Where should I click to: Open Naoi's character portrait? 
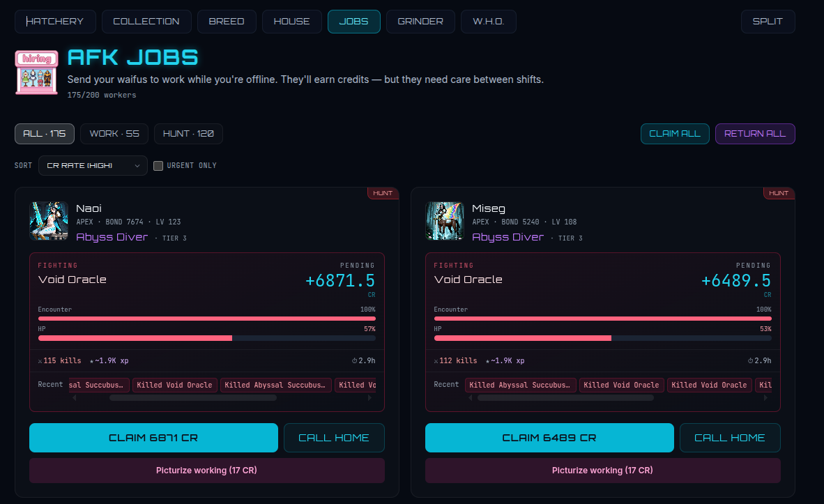coord(49,221)
